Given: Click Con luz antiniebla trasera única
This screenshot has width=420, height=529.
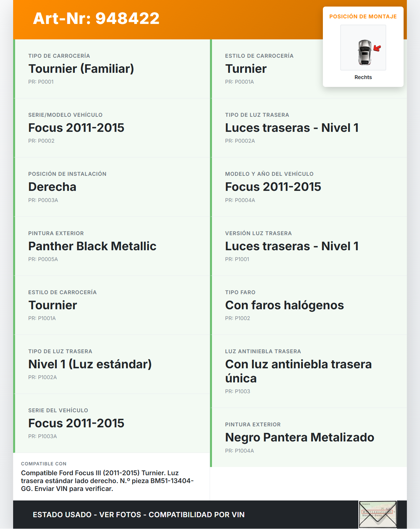Looking at the screenshot, I should 298,371.
